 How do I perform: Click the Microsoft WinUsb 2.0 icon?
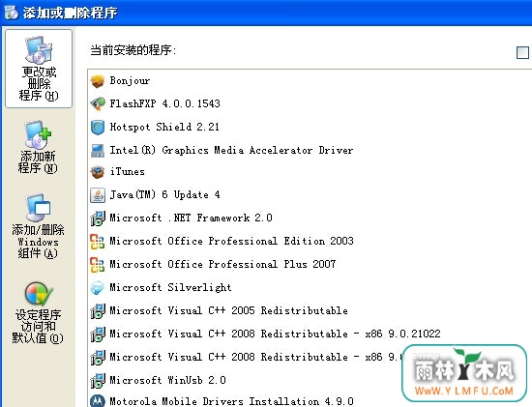[98, 381]
